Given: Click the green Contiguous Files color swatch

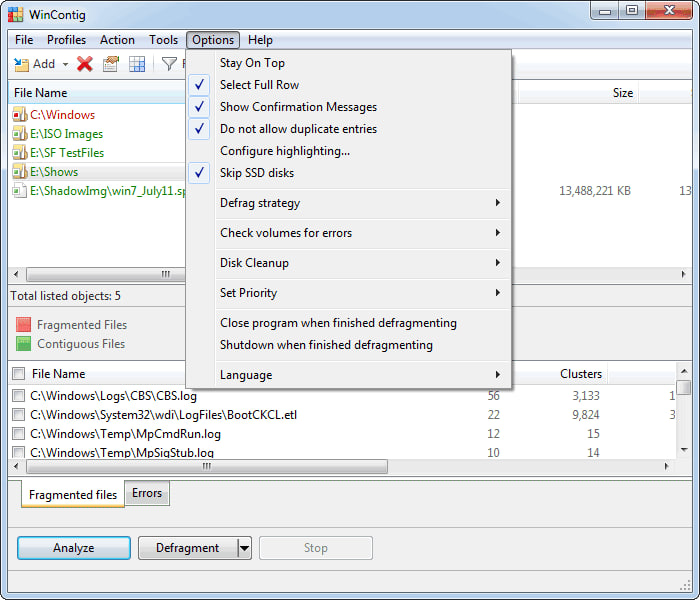Looking at the screenshot, I should point(23,344).
